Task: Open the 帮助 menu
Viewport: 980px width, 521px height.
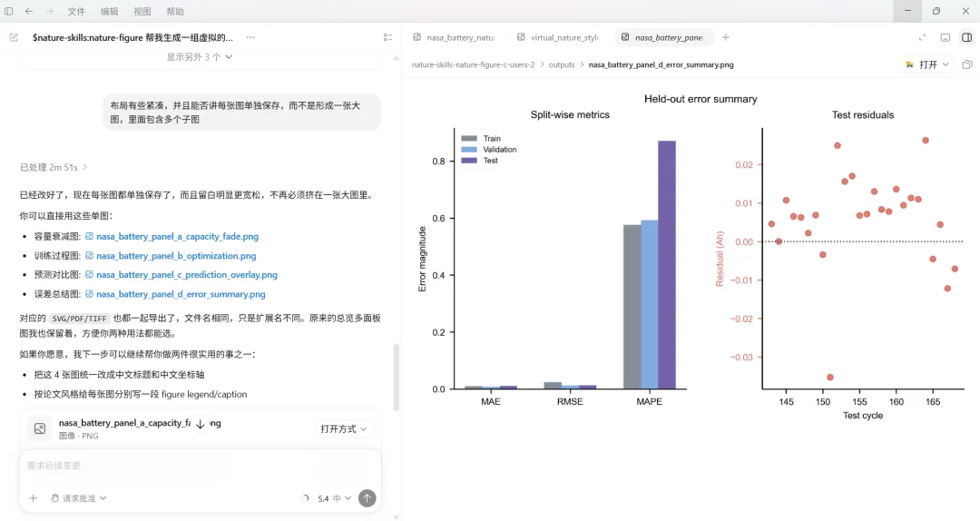Action: click(x=175, y=11)
